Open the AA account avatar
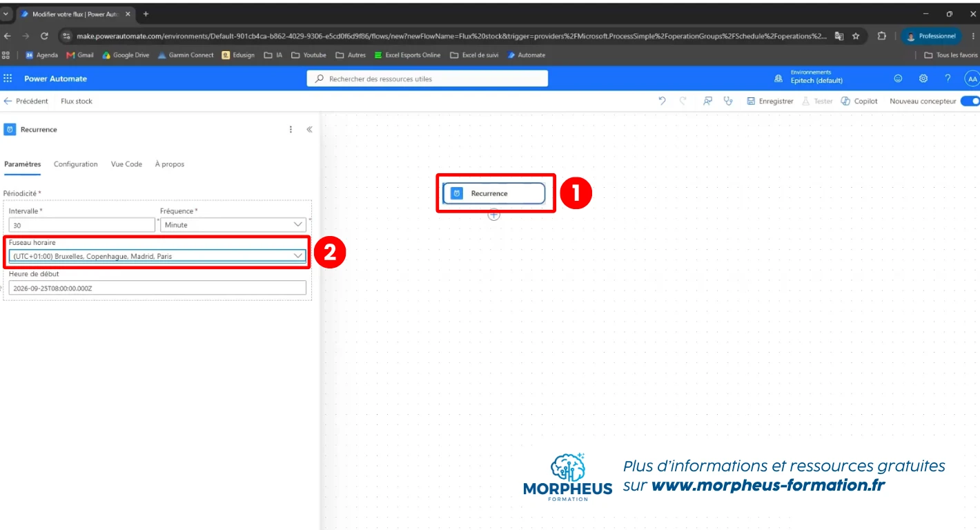 pyautogui.click(x=972, y=79)
